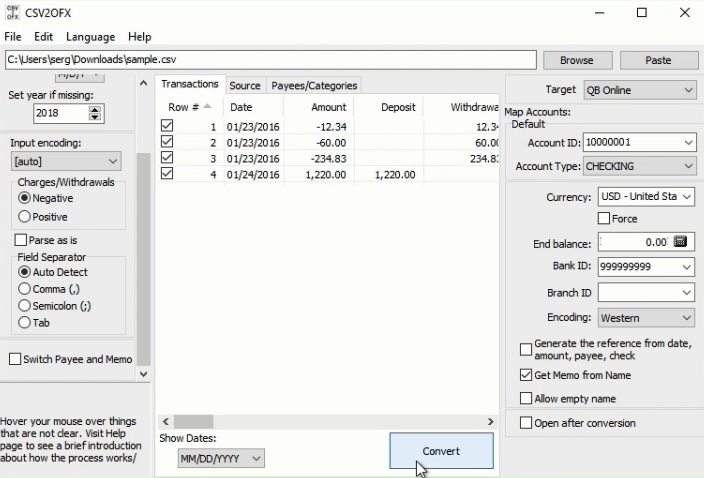Screen dimensions: 704x478
Task: Enable the Parse as is checkbox
Action: [21, 240]
